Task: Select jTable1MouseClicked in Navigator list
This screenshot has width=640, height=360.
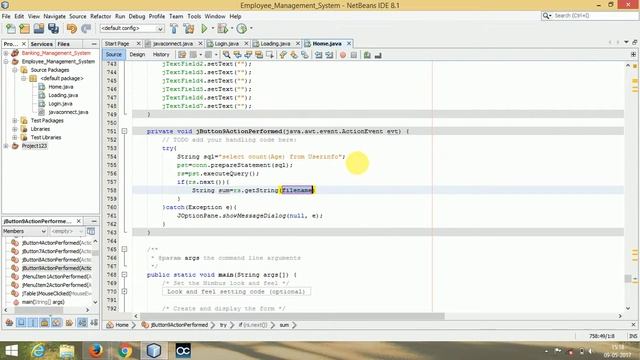Action: (x=56, y=293)
